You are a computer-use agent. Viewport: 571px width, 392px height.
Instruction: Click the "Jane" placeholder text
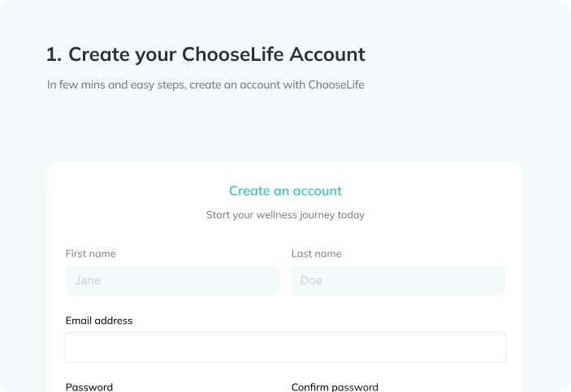[x=87, y=281]
